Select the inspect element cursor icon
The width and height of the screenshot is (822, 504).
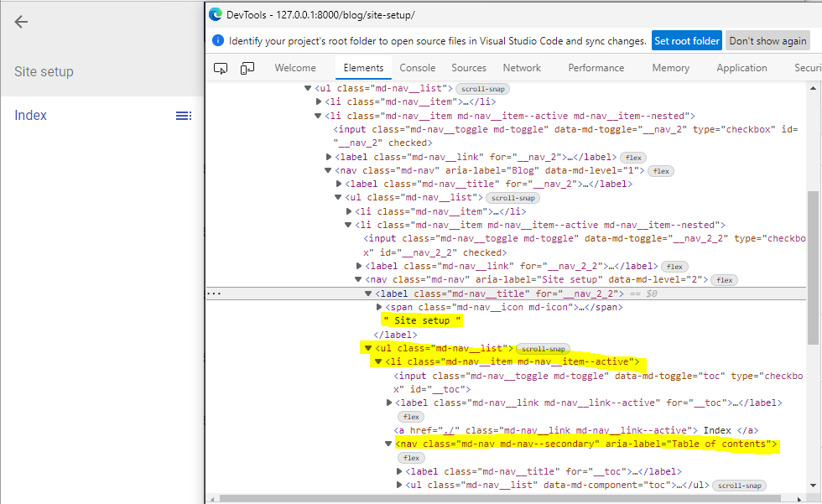[220, 67]
